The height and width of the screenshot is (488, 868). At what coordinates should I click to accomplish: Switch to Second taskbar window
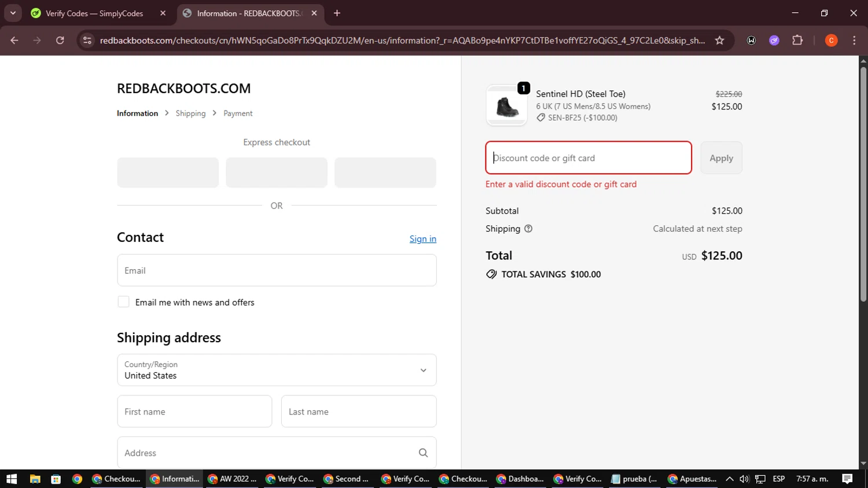point(347,479)
